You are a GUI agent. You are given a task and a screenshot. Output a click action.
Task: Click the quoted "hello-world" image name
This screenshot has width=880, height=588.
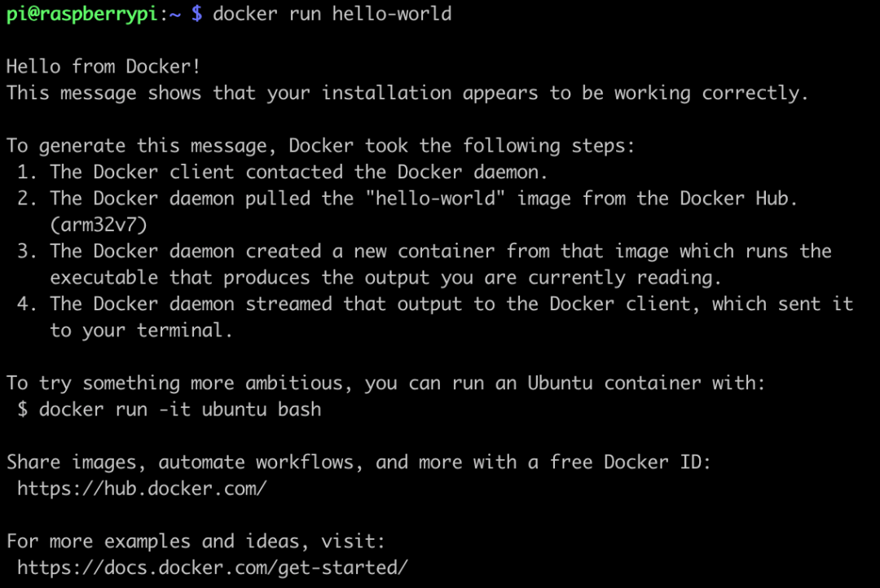(x=435, y=199)
